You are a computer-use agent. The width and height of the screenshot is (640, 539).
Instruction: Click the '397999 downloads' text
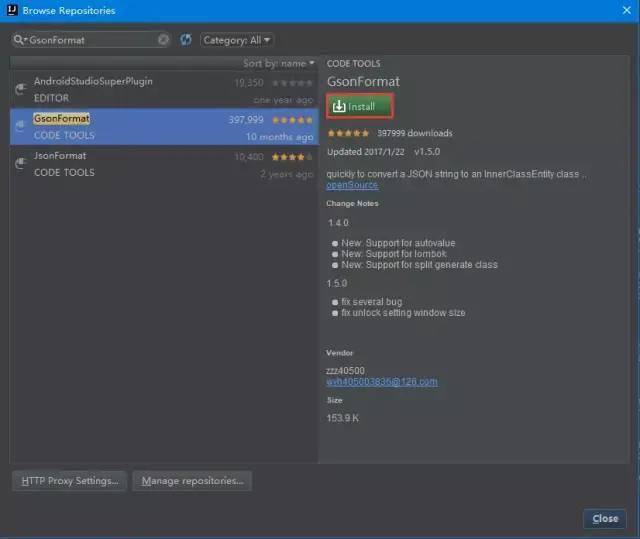(415, 133)
